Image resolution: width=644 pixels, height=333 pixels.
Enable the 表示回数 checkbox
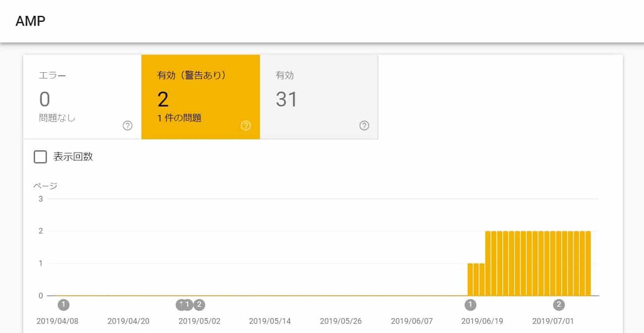click(40, 157)
